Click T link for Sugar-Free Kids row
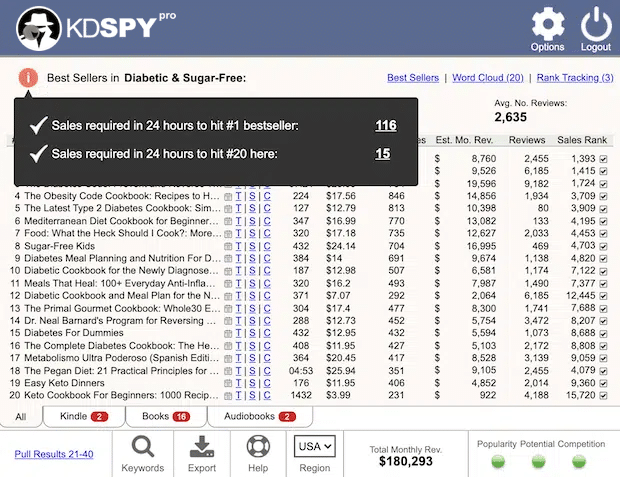620x477 pixels. tap(238, 246)
